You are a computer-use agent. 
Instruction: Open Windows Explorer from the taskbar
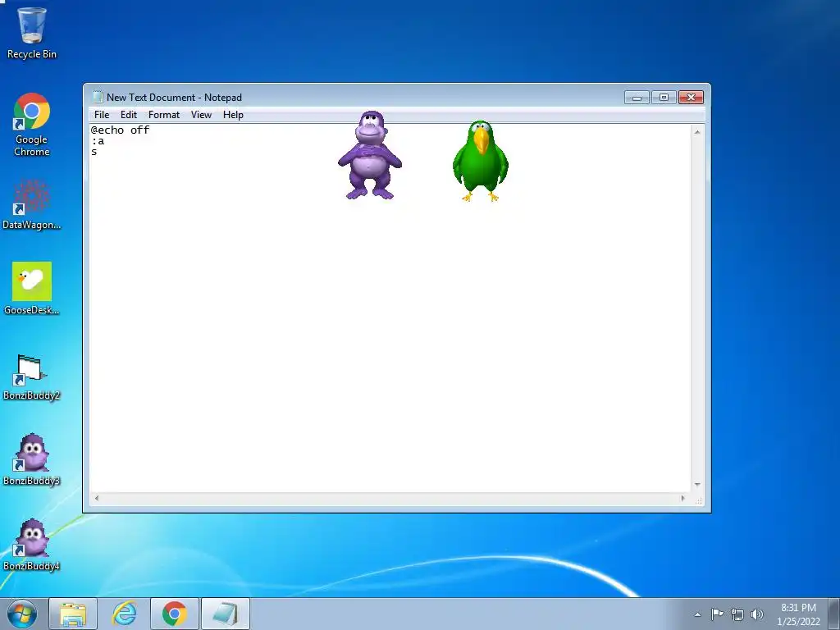click(73, 614)
